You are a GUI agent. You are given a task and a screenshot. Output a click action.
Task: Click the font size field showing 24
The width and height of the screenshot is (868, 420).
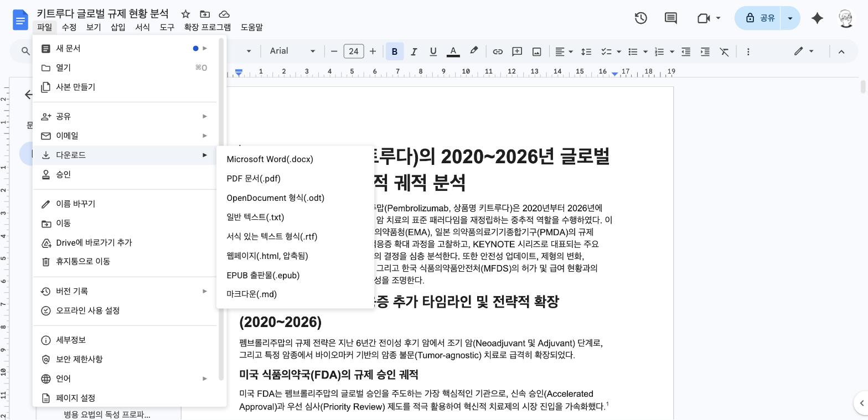pos(353,51)
